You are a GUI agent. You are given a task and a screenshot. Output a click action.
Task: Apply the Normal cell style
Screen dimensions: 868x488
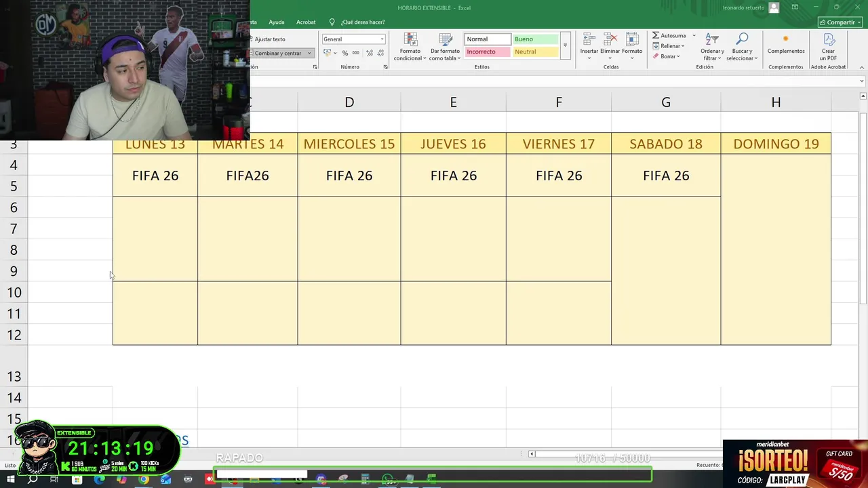coord(487,39)
